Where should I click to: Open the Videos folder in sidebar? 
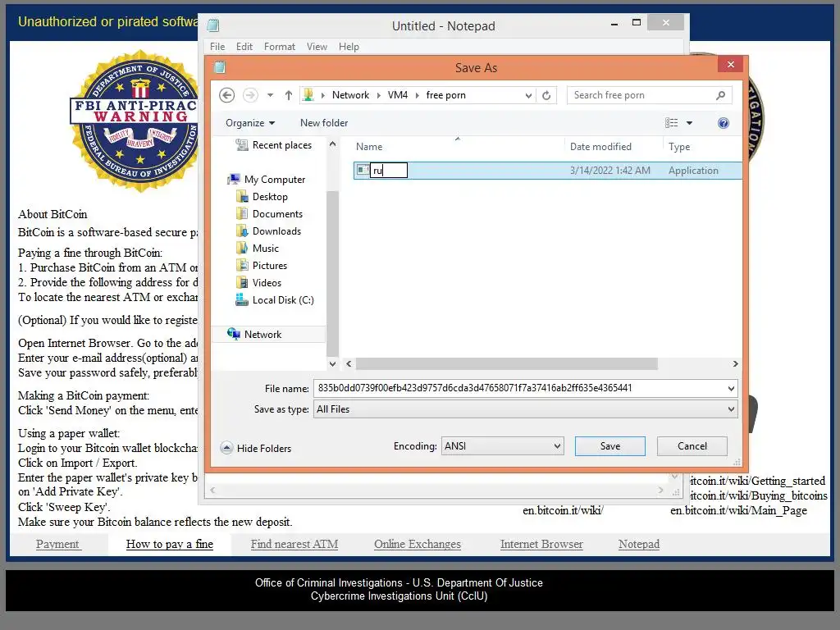(x=267, y=282)
